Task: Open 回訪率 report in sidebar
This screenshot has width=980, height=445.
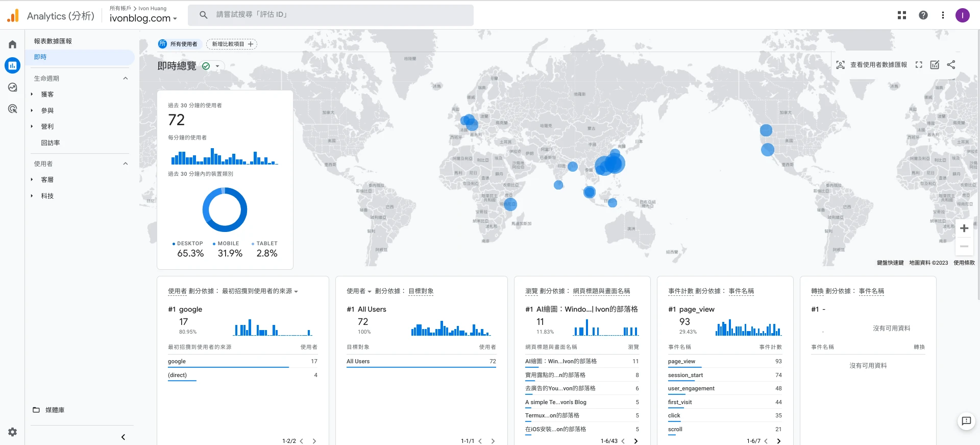Action: [x=51, y=143]
